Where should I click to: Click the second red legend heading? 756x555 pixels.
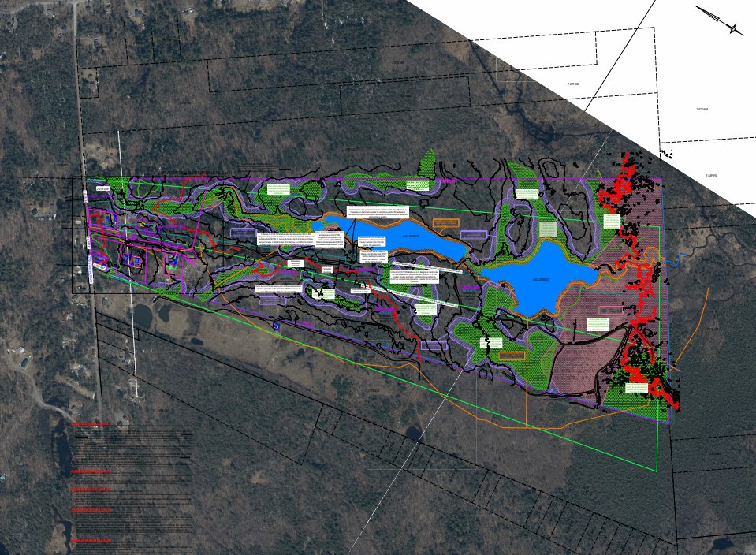(x=91, y=471)
